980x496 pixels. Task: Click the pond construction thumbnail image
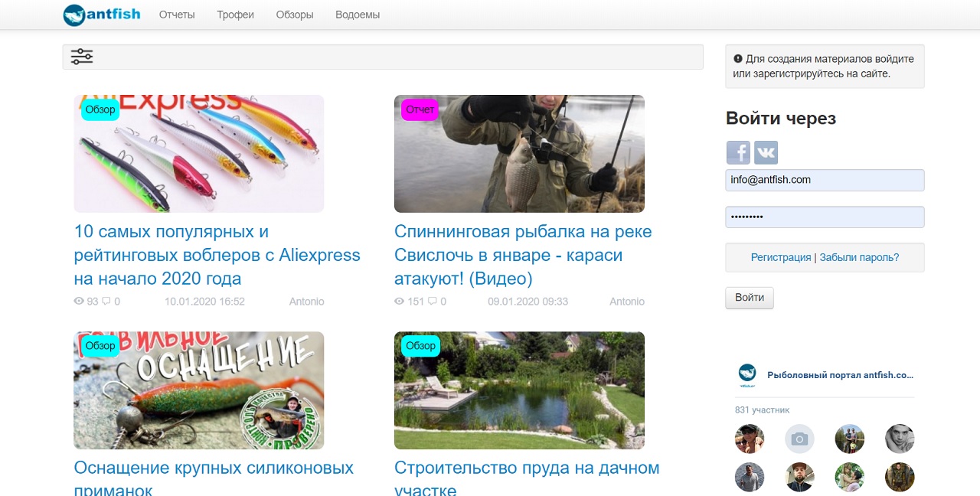(x=519, y=390)
